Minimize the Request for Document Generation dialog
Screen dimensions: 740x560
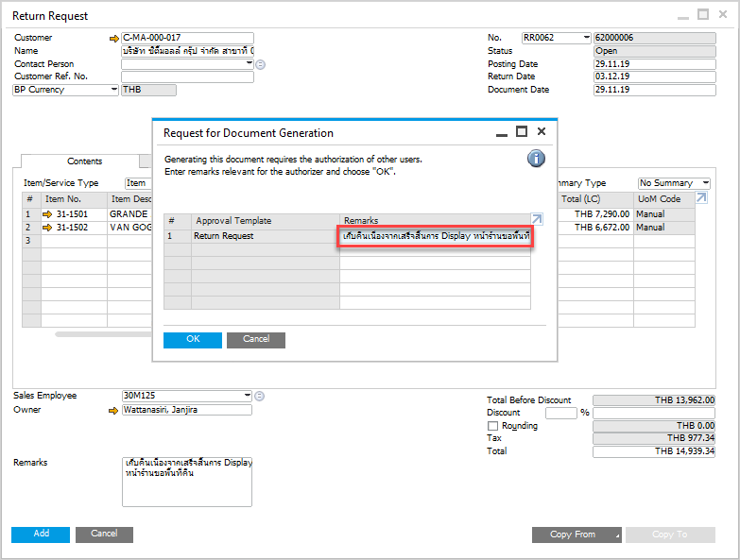pyautogui.click(x=502, y=134)
